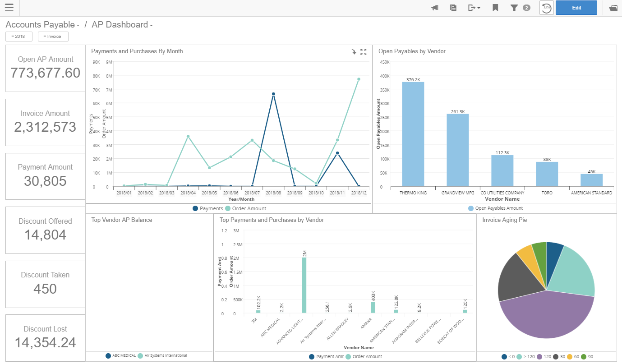Click the 3576 history refresh icon

(546, 8)
